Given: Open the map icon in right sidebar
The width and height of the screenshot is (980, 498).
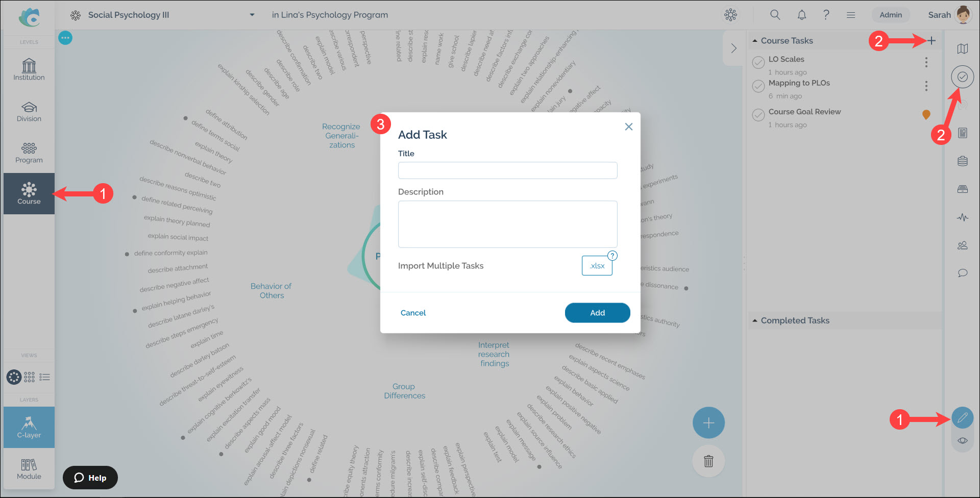Looking at the screenshot, I should pyautogui.click(x=962, y=49).
